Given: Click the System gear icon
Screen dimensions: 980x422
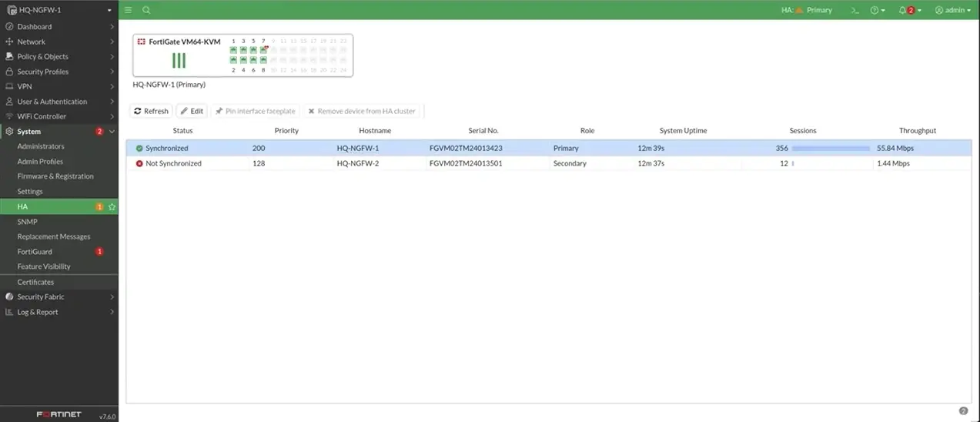Looking at the screenshot, I should [9, 132].
